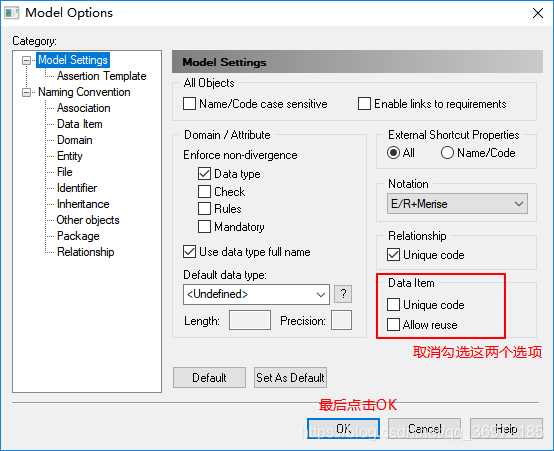Click the Default button
The width and height of the screenshot is (554, 451).
[x=209, y=378]
